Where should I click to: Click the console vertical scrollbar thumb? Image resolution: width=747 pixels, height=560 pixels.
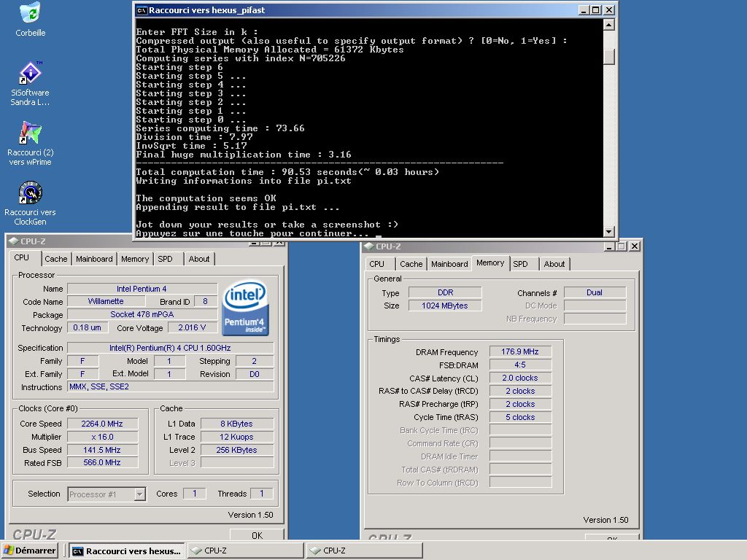[x=608, y=57]
